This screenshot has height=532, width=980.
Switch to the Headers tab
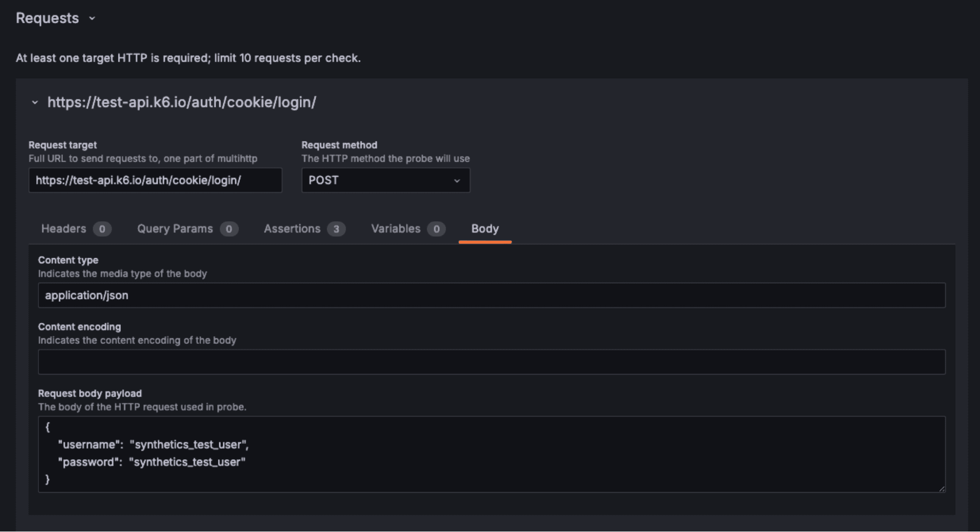coord(63,228)
